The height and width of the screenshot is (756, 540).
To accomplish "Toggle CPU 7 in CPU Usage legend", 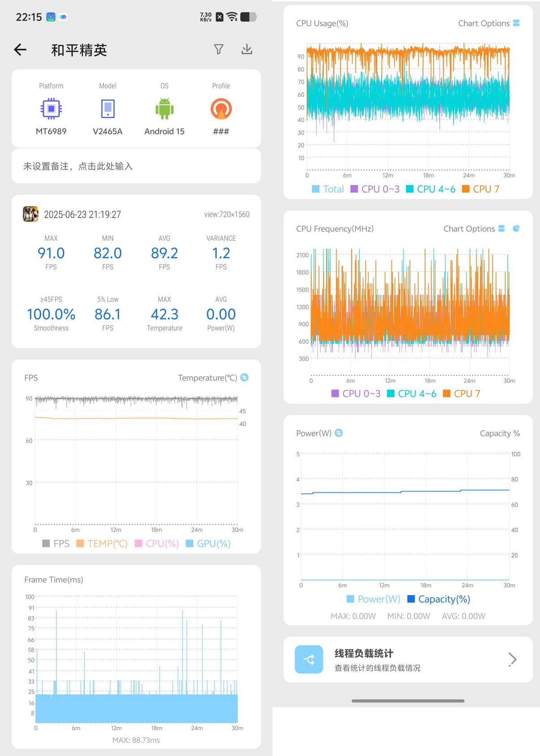I will pos(480,189).
